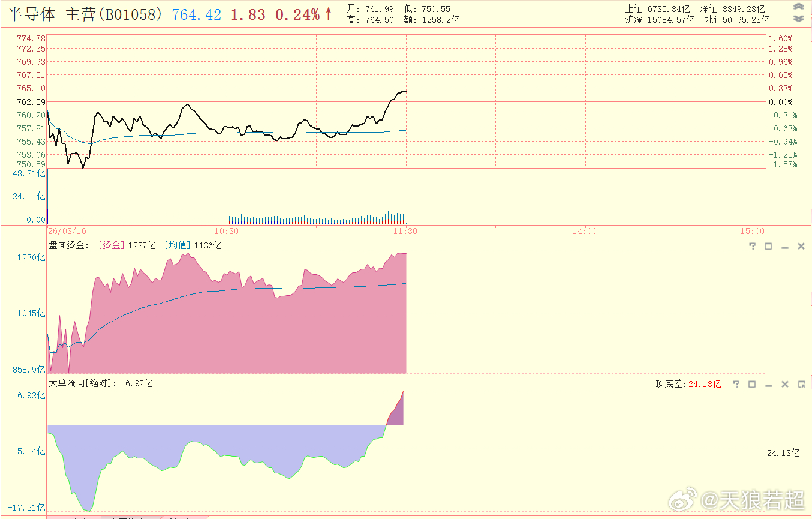Close the 盘面资金 panel
Viewport: 812px width, 519px height.
[x=801, y=246]
